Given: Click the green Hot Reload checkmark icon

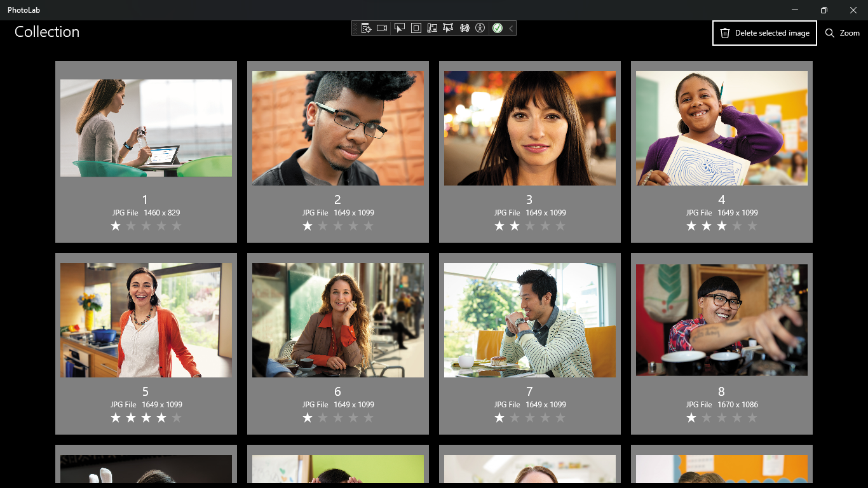Looking at the screenshot, I should pyautogui.click(x=498, y=28).
